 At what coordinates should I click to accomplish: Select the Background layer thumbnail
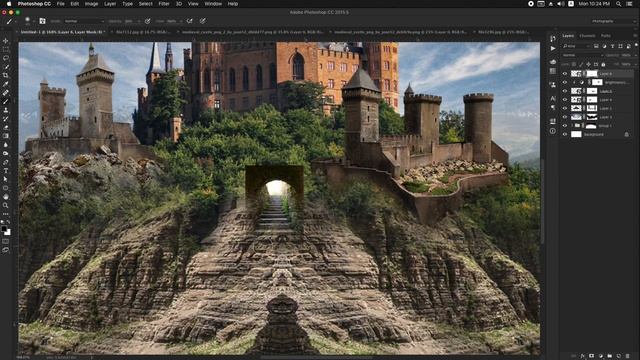click(x=576, y=134)
